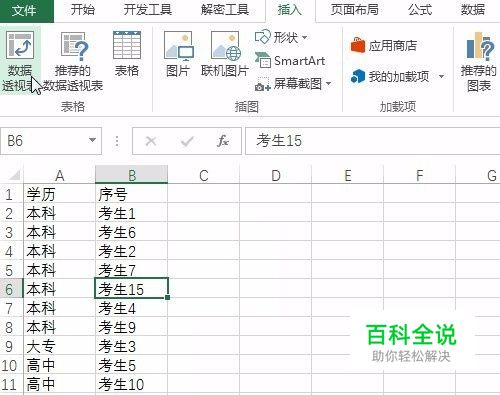Viewport: 500px width, 395px height.
Task: Select column D header
Action: point(276,175)
